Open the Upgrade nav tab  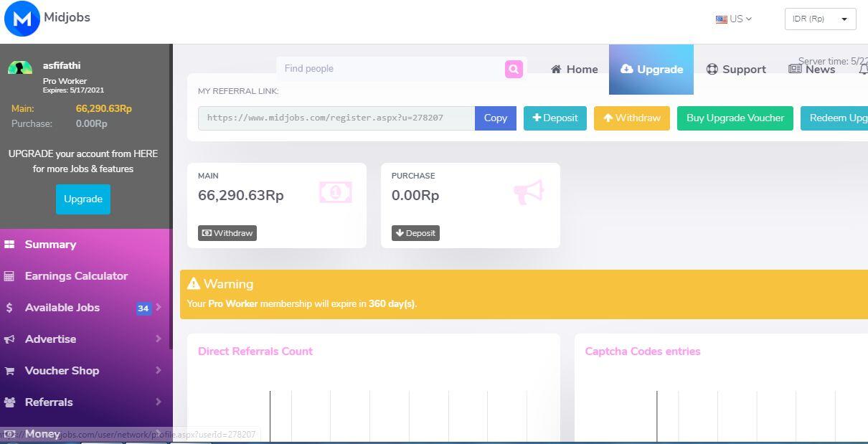point(651,70)
